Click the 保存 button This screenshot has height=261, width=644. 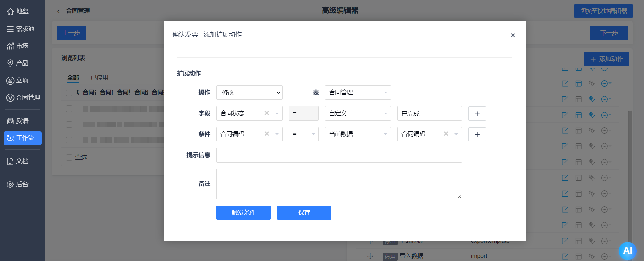click(x=304, y=213)
